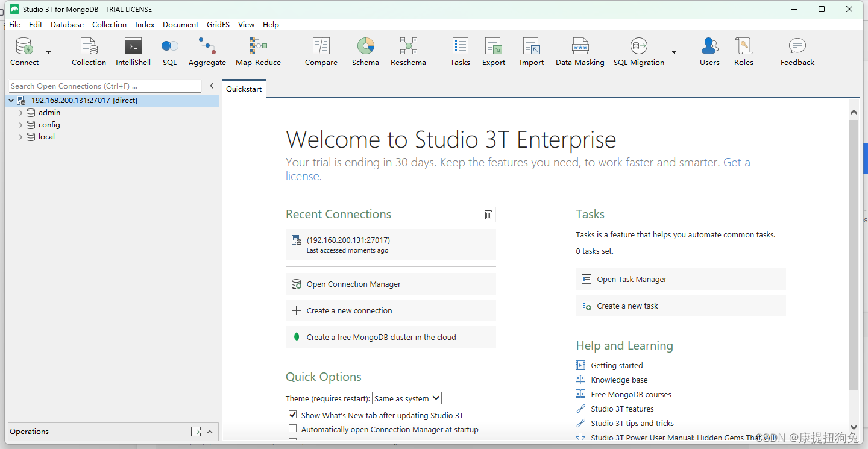The height and width of the screenshot is (449, 868).
Task: Open the Database menu
Action: tap(67, 25)
